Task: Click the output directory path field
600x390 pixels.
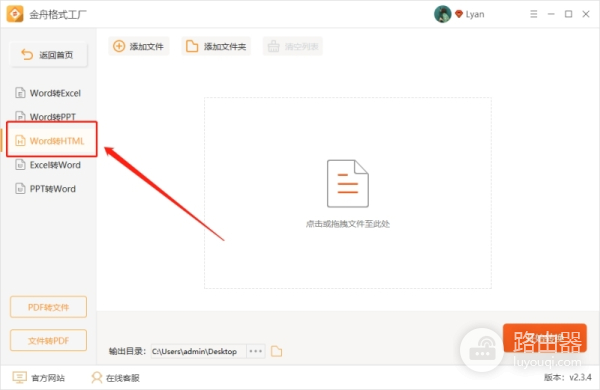Action: [x=198, y=351]
